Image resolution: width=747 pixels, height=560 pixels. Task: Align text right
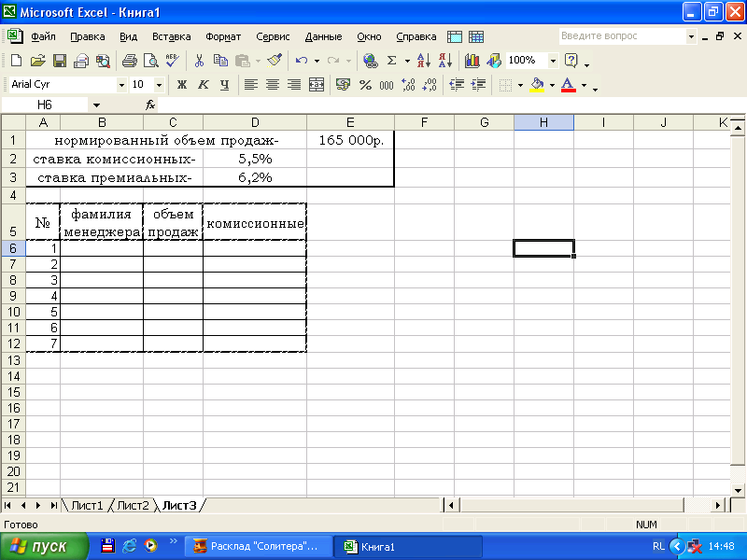(x=294, y=85)
